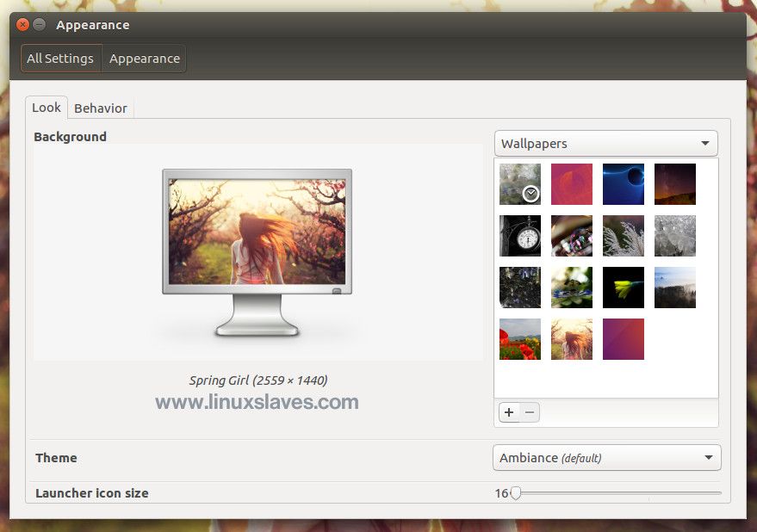Select the night sky Milky Way wallpaper
757x532 pixels.
675,184
